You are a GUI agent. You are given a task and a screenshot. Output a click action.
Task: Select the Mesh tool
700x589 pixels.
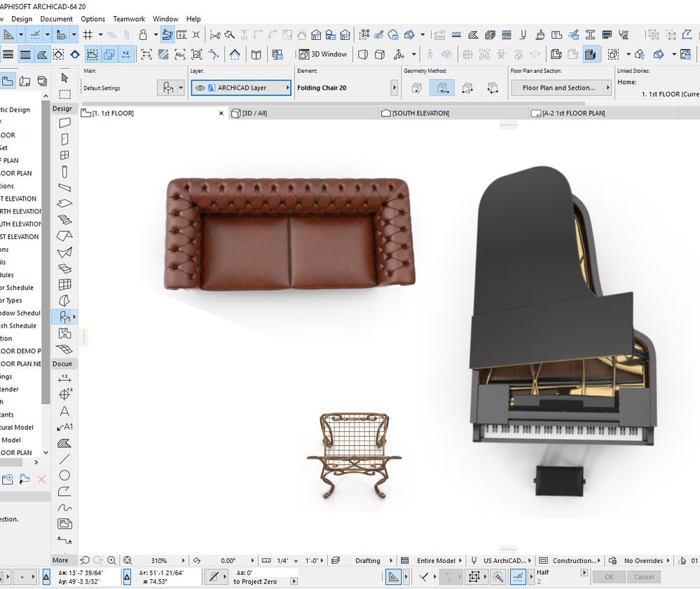[64, 349]
